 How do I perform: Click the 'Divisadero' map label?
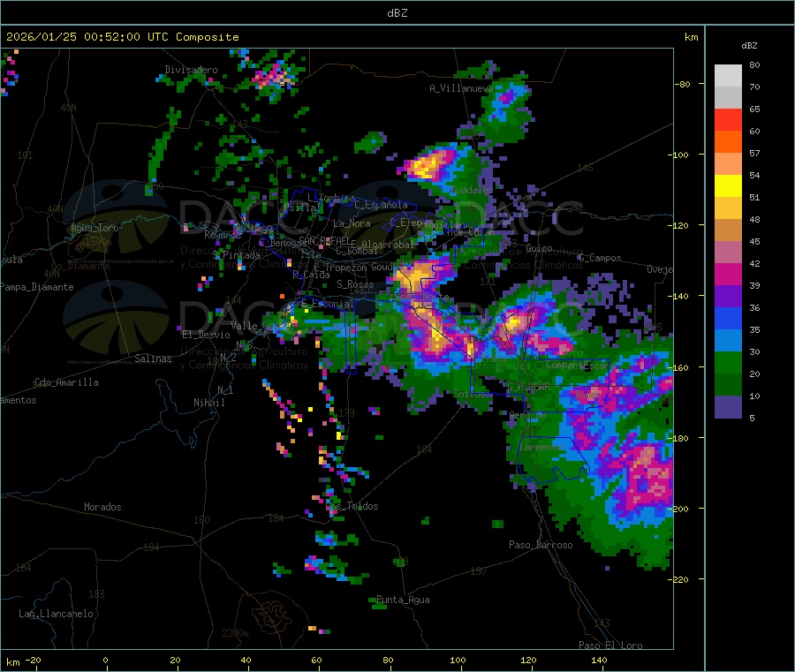pos(191,70)
